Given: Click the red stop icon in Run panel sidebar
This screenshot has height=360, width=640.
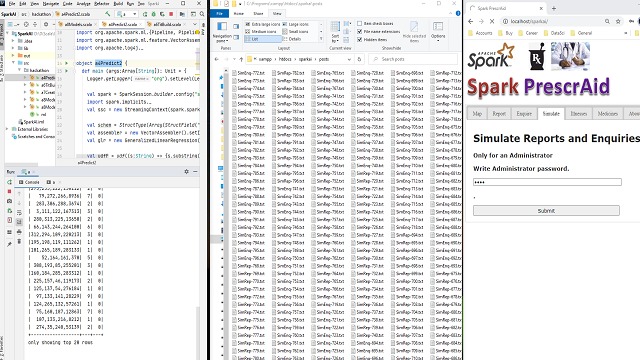Looking at the screenshot, I should coord(10,191).
